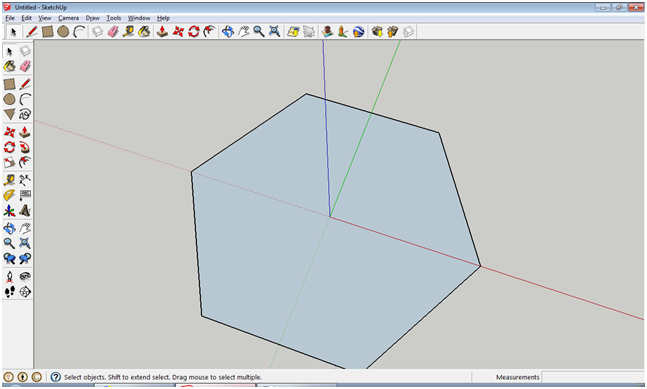Open the Draw menu

point(92,18)
